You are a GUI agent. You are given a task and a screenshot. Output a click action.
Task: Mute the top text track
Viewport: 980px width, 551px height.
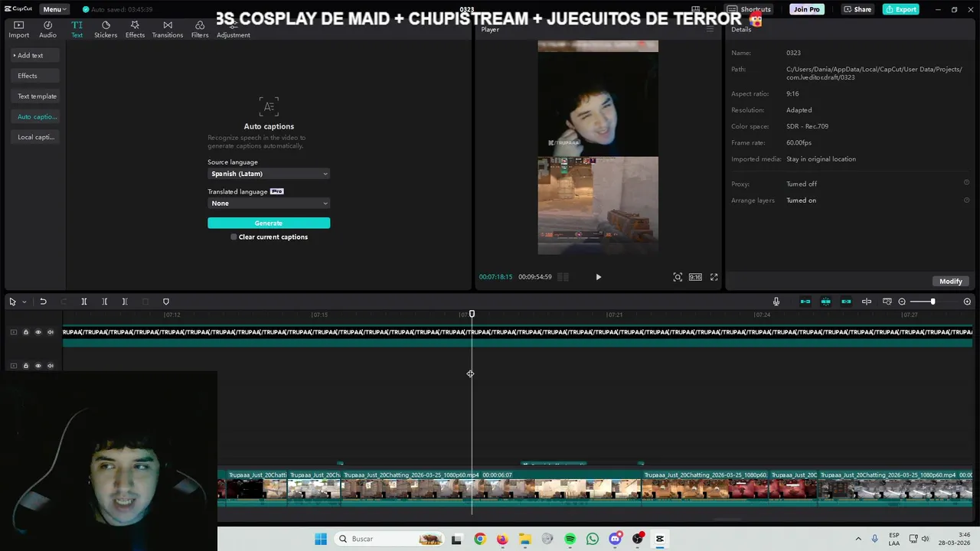(x=51, y=332)
